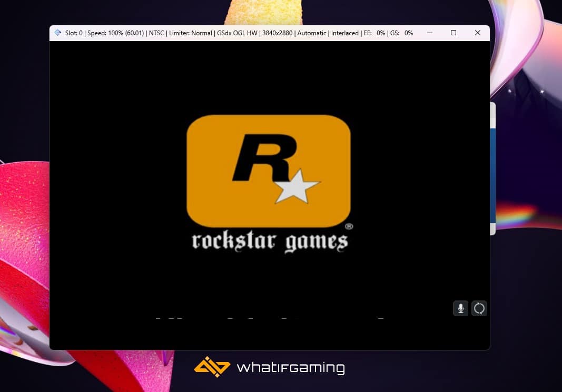Click the 'Automatic' text in title bar
Screen dimensions: 562x392
pos(312,33)
